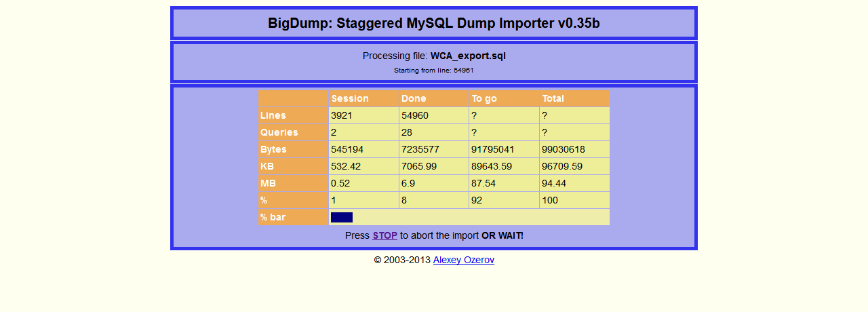Click the dark blue progress bar
868x312 pixels.
(342, 217)
